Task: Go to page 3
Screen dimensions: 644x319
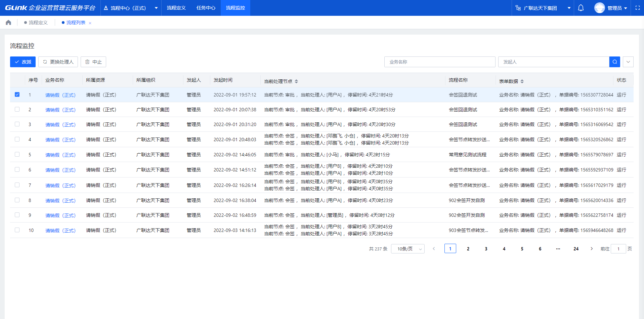Action: [x=486, y=249]
